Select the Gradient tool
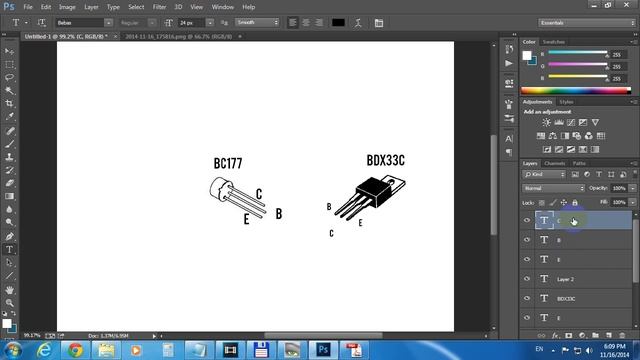The width and height of the screenshot is (640, 360). [9, 196]
